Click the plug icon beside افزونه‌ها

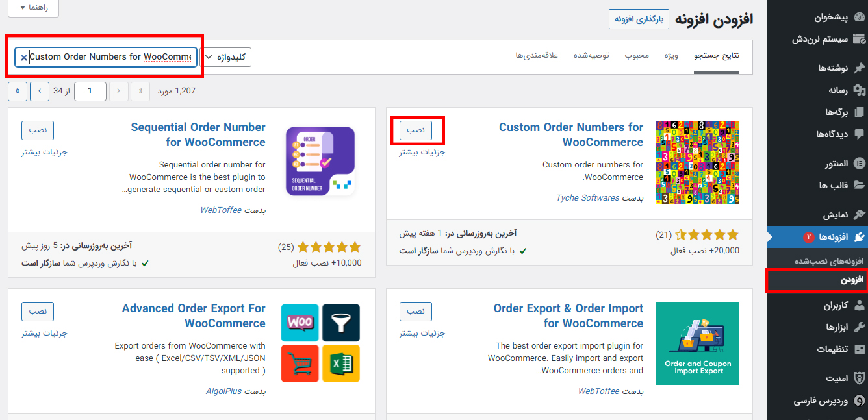click(859, 237)
